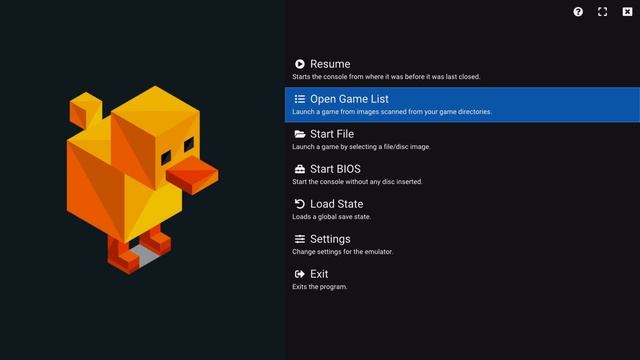Click the Exit door-arrow icon

tap(300, 274)
